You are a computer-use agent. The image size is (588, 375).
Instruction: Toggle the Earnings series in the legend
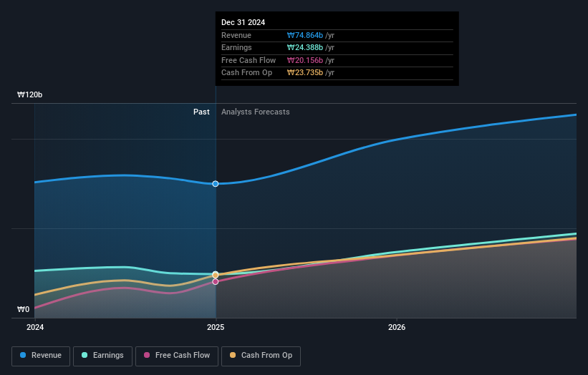(102, 356)
